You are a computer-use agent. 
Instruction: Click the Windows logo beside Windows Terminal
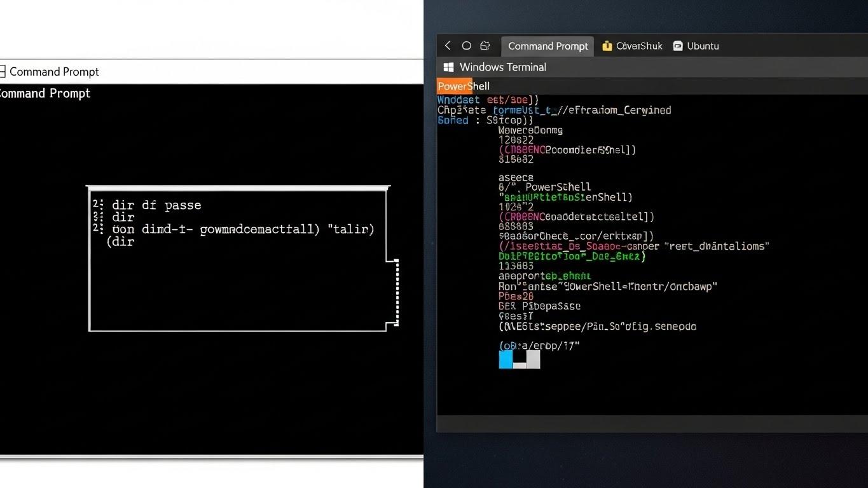(449, 67)
